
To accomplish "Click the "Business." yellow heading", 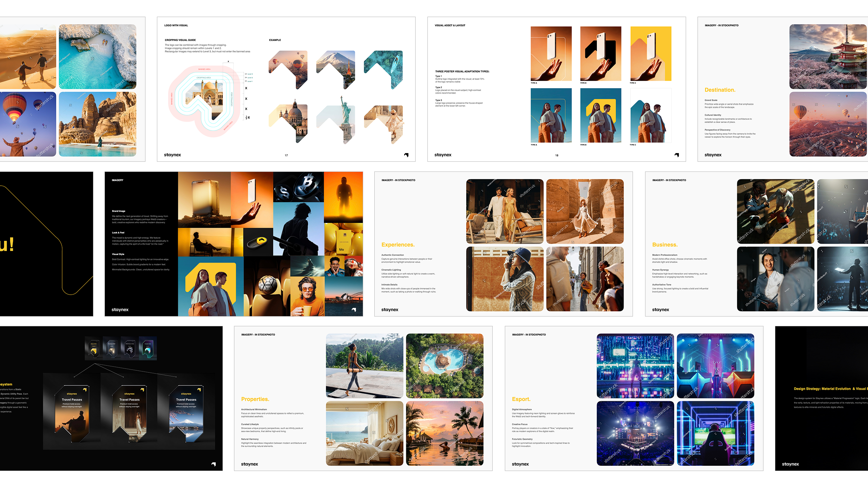I will pyautogui.click(x=665, y=245).
